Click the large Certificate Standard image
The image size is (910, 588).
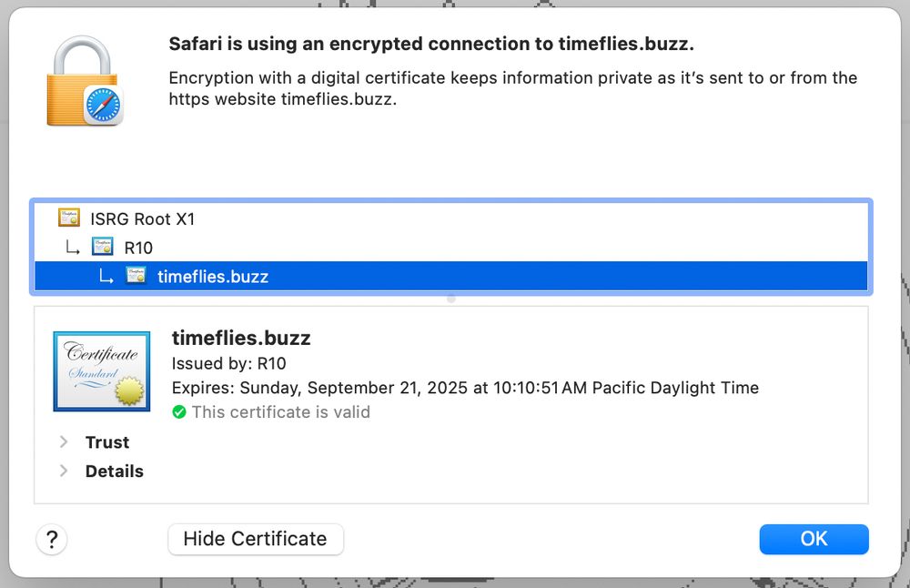[x=102, y=371]
